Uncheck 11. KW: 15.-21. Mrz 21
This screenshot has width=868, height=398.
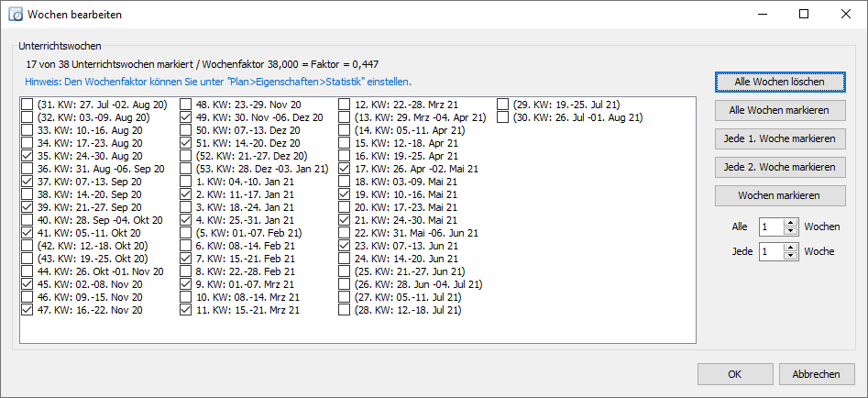pos(186,311)
